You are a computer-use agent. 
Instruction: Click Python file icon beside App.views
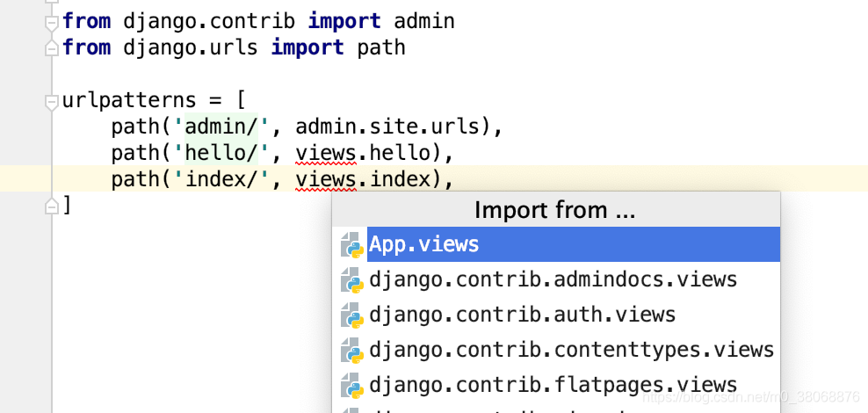[x=352, y=244]
